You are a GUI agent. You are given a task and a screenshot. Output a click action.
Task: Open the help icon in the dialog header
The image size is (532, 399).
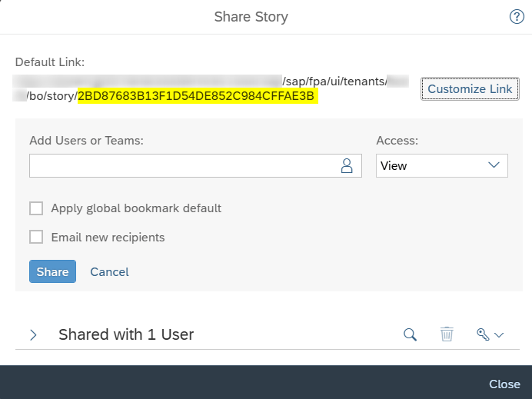click(517, 17)
